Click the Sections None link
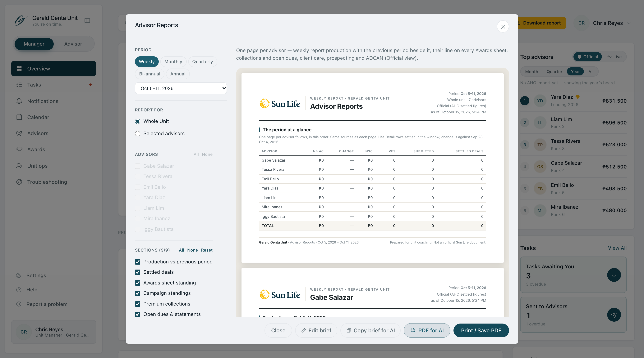 tap(192, 250)
